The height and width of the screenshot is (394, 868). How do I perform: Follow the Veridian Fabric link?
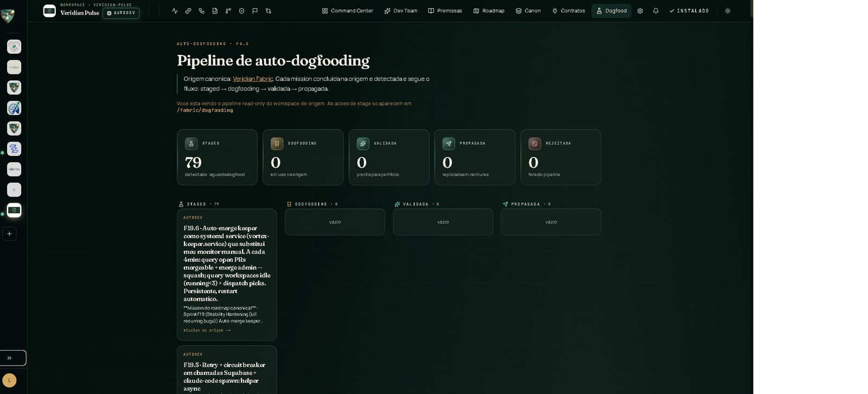[253, 79]
